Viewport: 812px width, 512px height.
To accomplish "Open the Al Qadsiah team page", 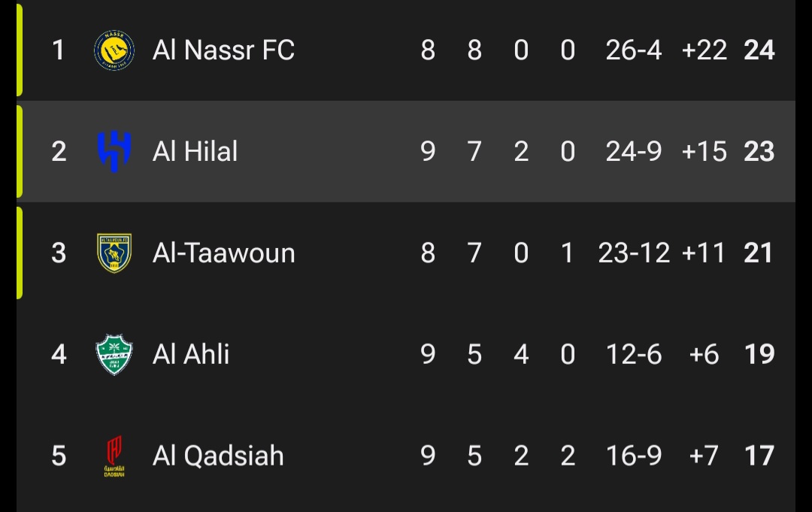I will tap(217, 455).
